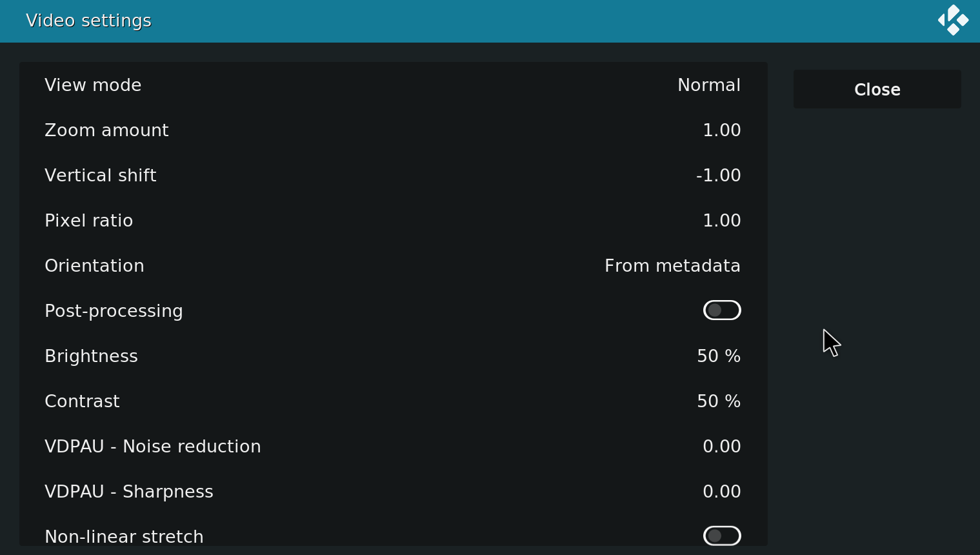Select the Zoom amount setting
Screen dimensions: 980x555
tap(394, 130)
